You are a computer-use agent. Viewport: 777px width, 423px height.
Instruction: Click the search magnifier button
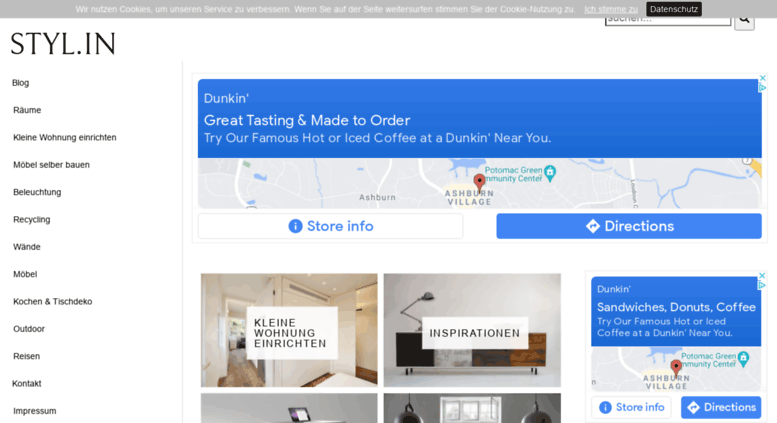click(744, 21)
